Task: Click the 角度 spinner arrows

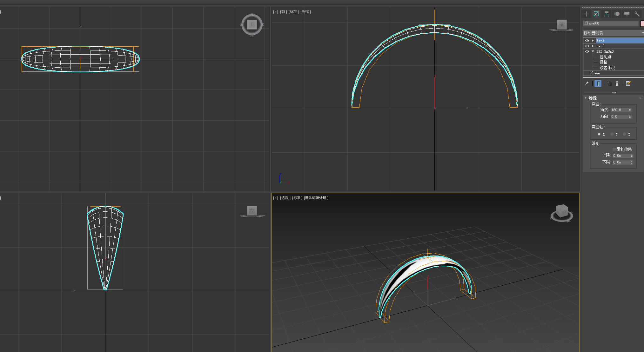Action: (x=630, y=110)
